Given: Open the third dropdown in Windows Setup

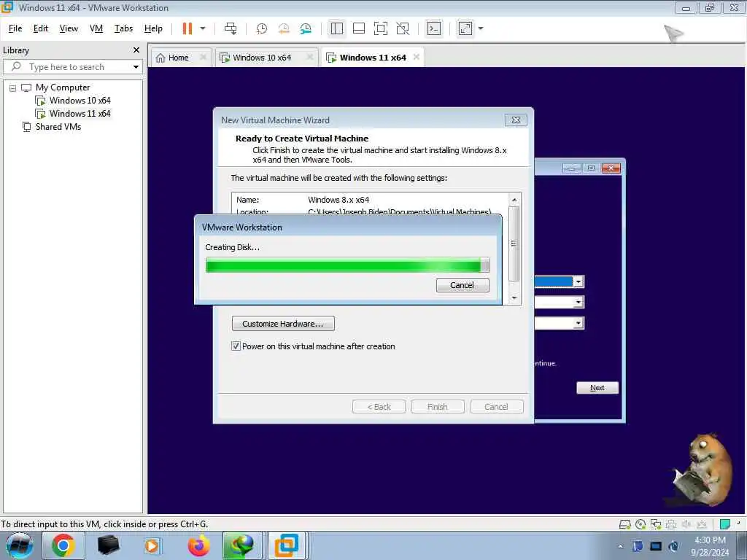Looking at the screenshot, I should pyautogui.click(x=578, y=323).
